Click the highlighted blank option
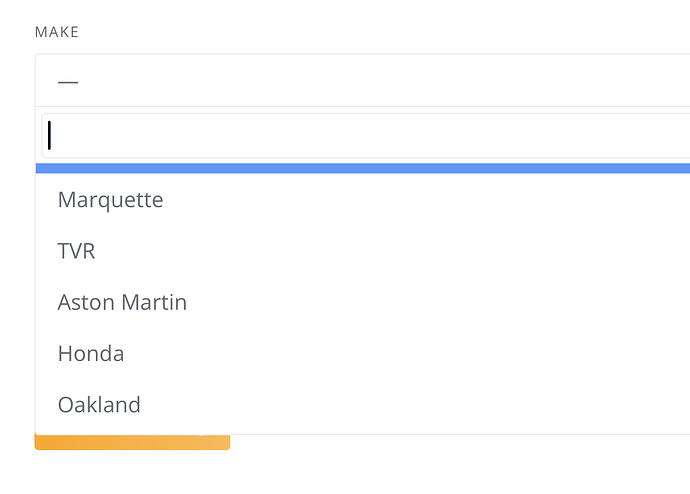This screenshot has height=494, width=690. pos(363,168)
